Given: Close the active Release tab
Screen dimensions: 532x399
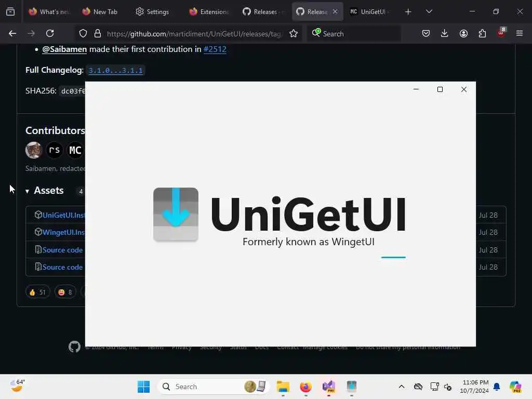Looking at the screenshot, I should pyautogui.click(x=335, y=11).
